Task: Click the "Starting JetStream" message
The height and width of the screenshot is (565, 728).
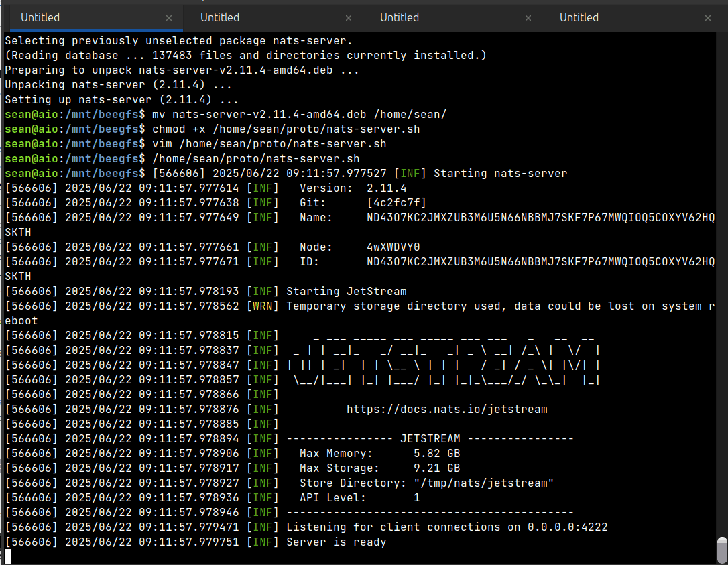Action: pyautogui.click(x=347, y=291)
